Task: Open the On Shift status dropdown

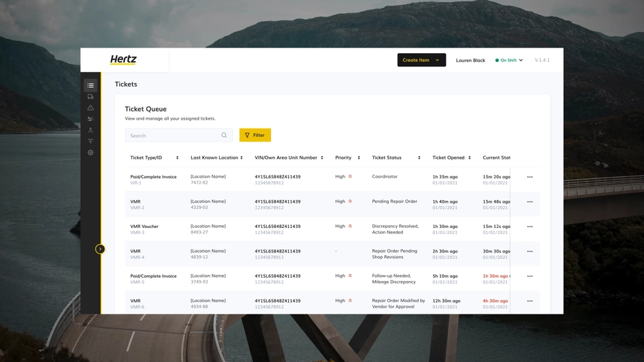Action: point(509,61)
